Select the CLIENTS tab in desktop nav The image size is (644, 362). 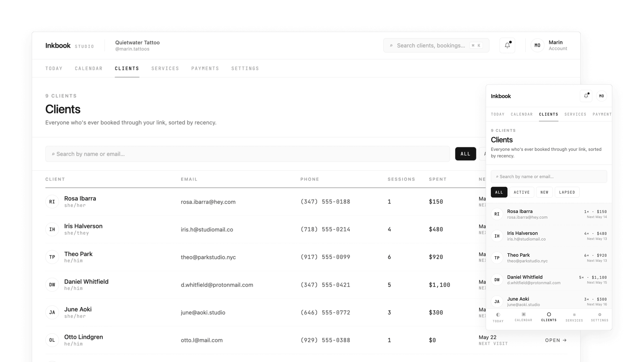(127, 68)
